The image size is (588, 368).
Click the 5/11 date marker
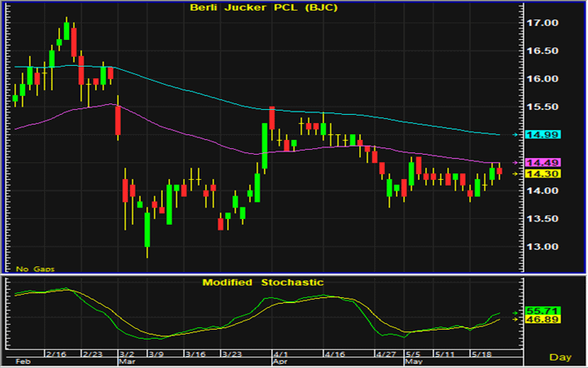coord(444,354)
